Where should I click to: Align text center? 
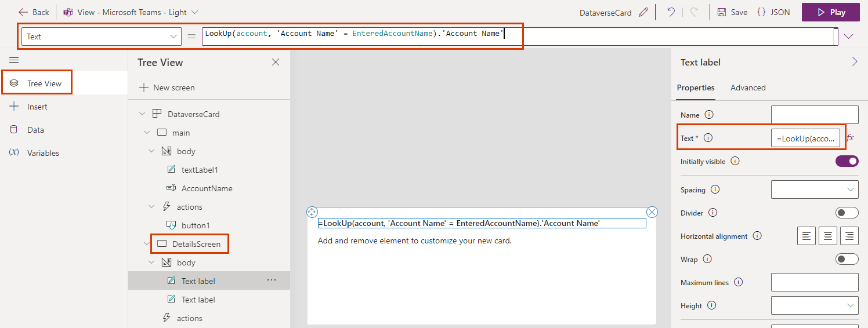(828, 236)
